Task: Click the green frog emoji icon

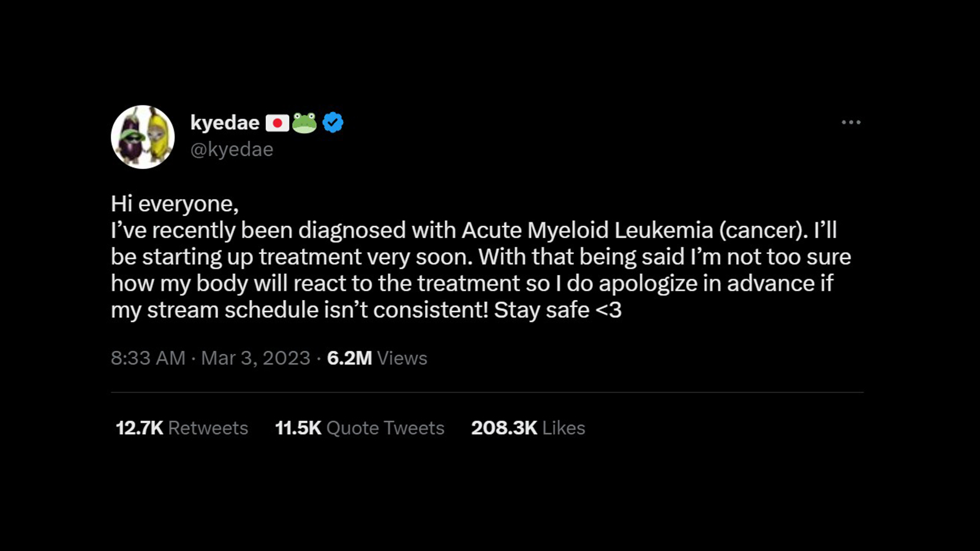Action: pos(304,122)
